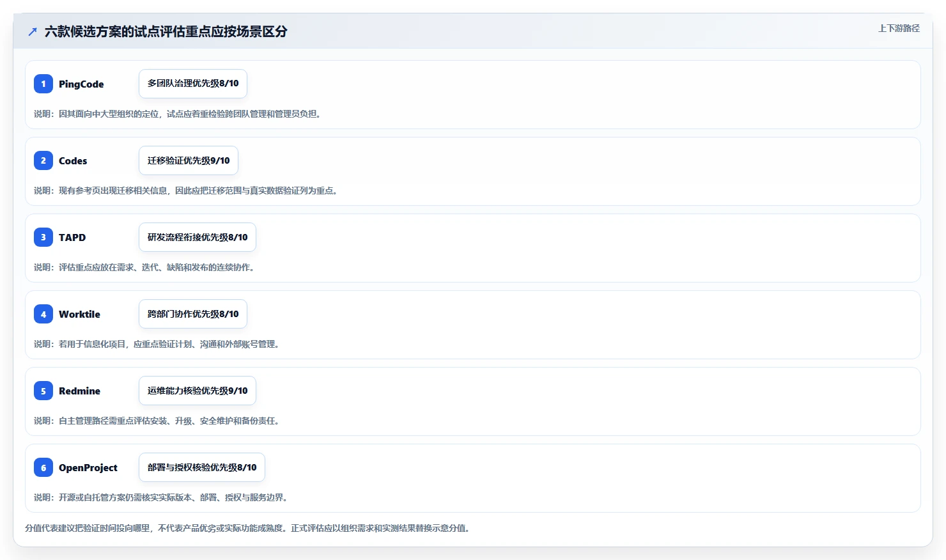Viewport: 946px width, 560px height.
Task: Click the 迁移验证优先级9/10 tag
Action: (x=189, y=160)
